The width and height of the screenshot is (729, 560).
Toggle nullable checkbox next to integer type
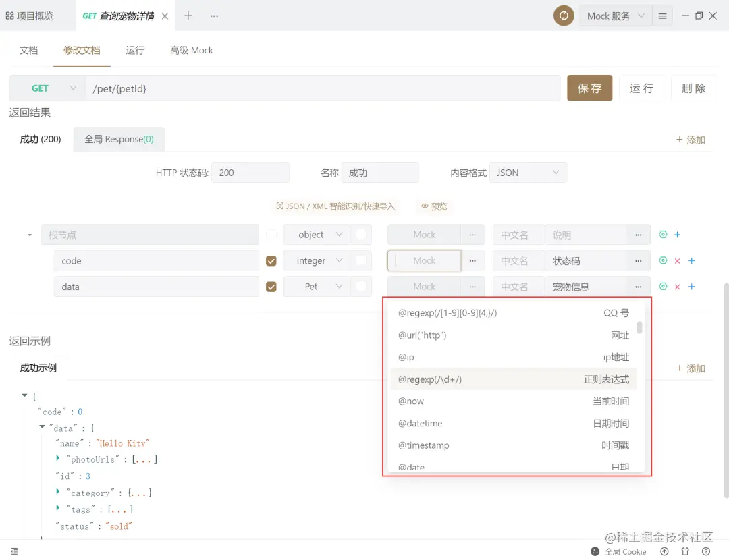point(360,260)
